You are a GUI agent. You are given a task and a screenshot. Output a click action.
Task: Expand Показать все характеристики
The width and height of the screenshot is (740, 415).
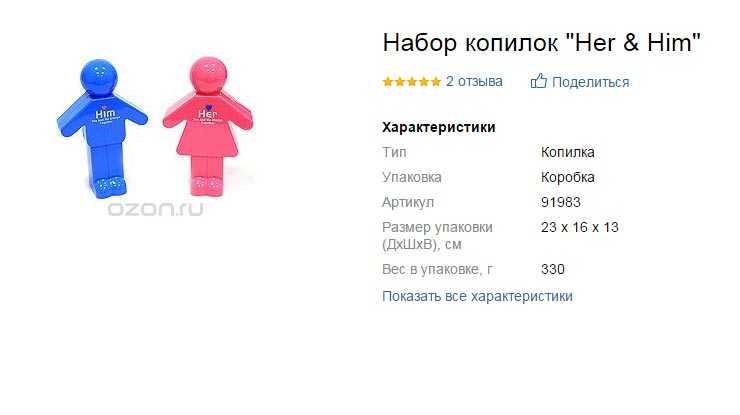click(477, 296)
